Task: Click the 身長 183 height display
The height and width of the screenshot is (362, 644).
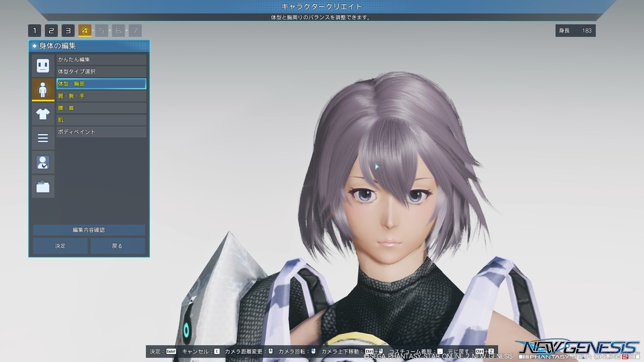Action: 575,31
